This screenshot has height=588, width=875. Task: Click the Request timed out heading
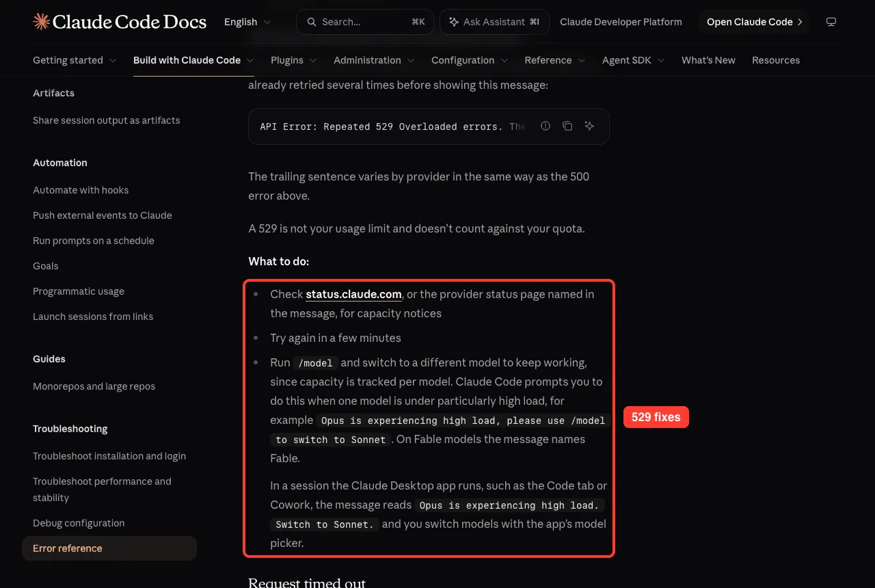[x=307, y=583]
